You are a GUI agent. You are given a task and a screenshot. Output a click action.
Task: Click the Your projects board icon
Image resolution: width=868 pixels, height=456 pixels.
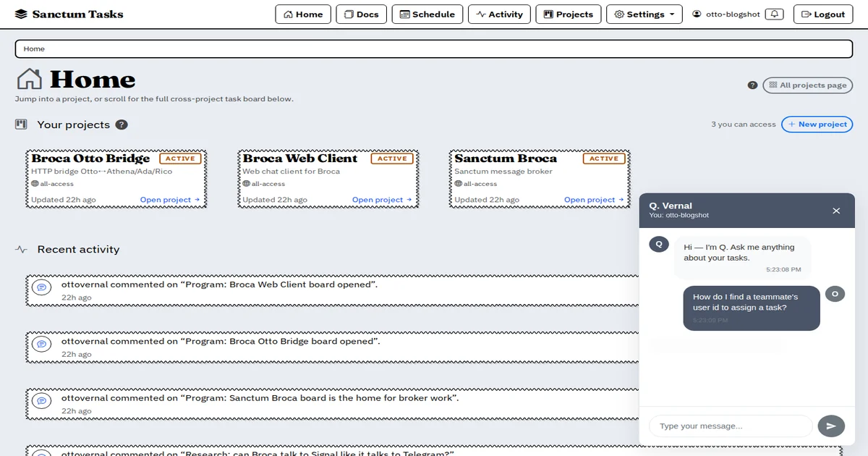(x=21, y=124)
